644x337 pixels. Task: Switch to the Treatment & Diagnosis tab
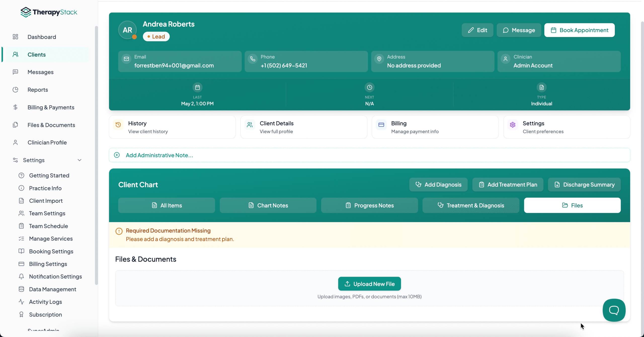click(x=471, y=205)
